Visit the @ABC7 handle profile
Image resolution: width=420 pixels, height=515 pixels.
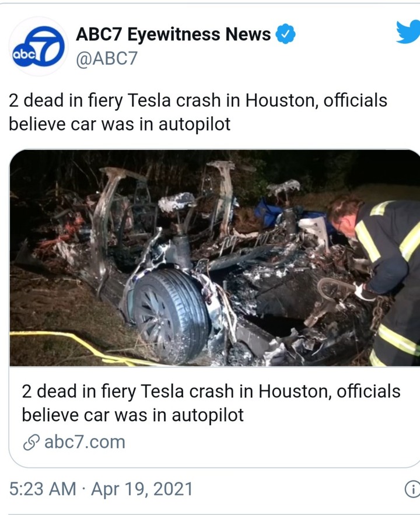(107, 59)
